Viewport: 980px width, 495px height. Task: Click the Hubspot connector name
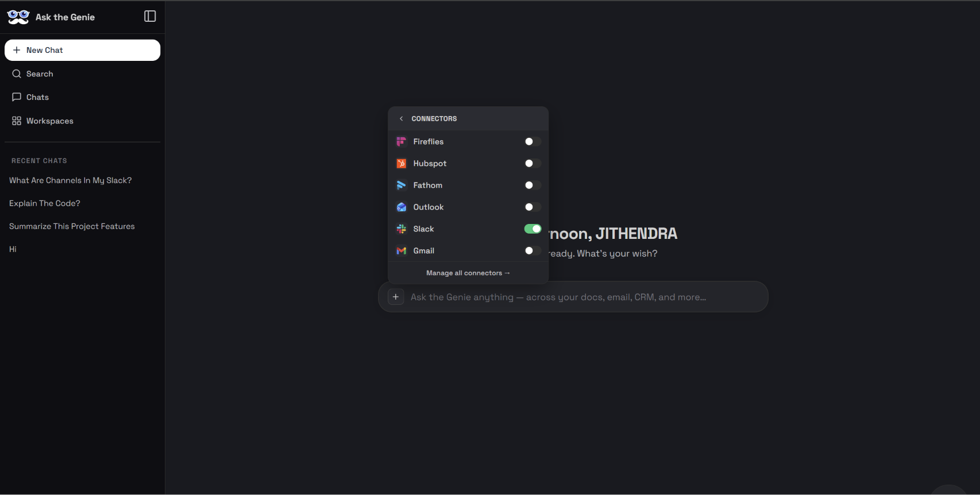coord(430,164)
